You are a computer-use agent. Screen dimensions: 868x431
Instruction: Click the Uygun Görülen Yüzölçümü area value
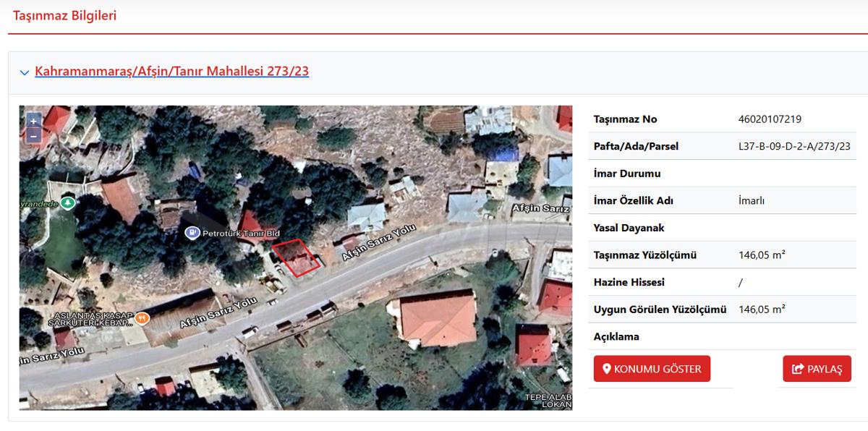(762, 310)
